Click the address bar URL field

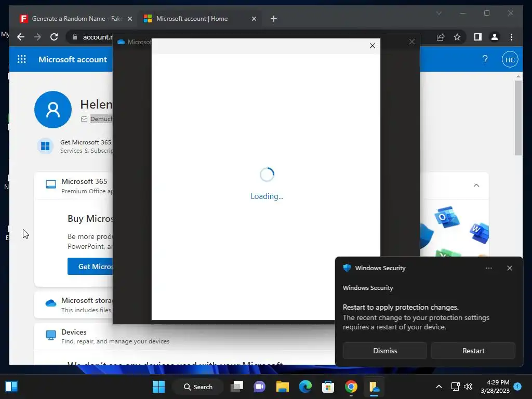point(98,37)
